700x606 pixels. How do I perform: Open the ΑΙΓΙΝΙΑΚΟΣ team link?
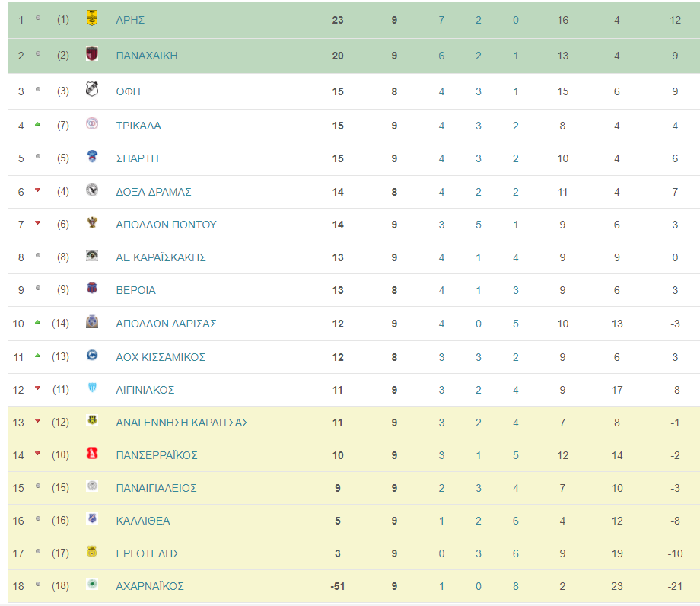145,390
